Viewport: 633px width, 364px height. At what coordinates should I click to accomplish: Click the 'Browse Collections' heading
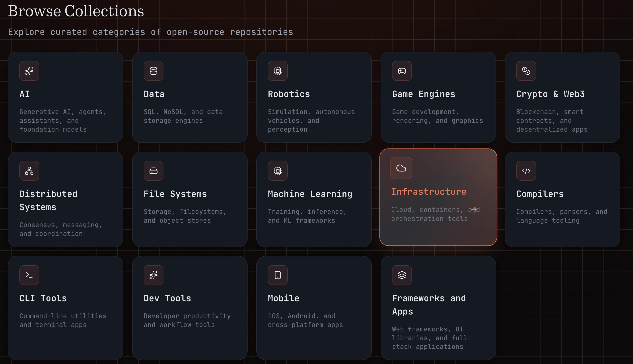coord(76,11)
